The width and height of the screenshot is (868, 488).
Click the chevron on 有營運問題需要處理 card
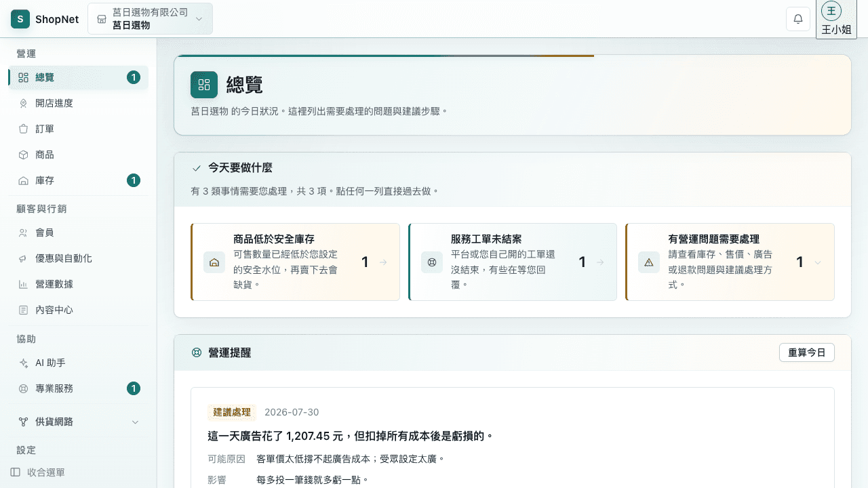click(x=818, y=262)
